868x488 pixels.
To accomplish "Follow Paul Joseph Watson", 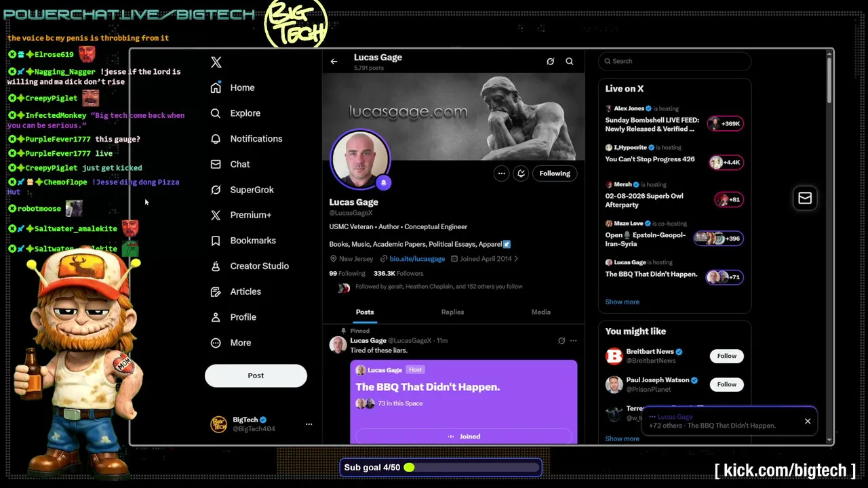I will tap(726, 384).
